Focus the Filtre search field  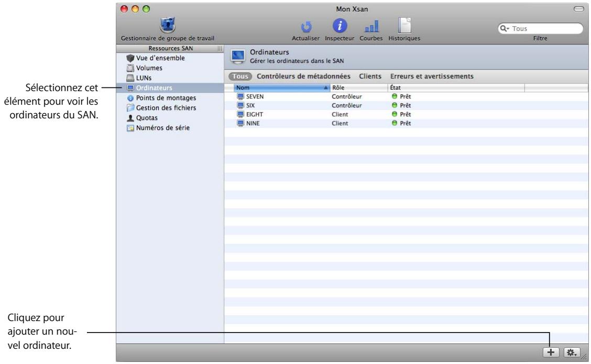[x=540, y=29]
